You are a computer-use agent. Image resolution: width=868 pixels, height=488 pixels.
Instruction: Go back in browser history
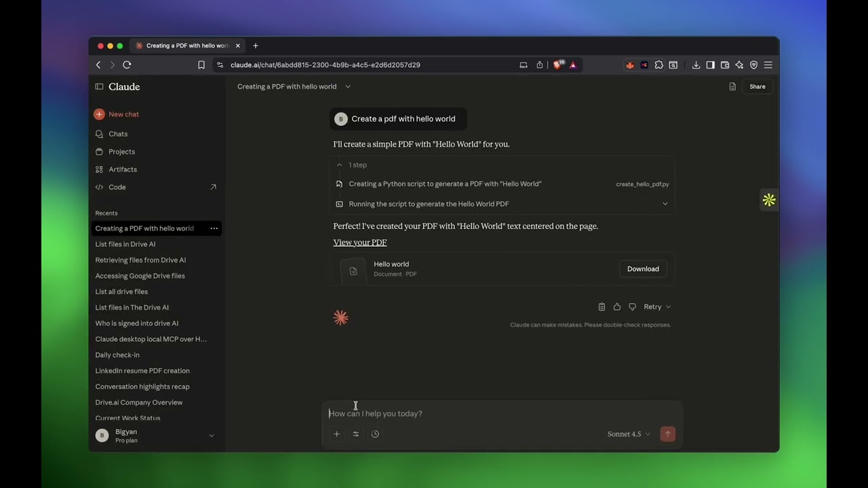pos(98,65)
